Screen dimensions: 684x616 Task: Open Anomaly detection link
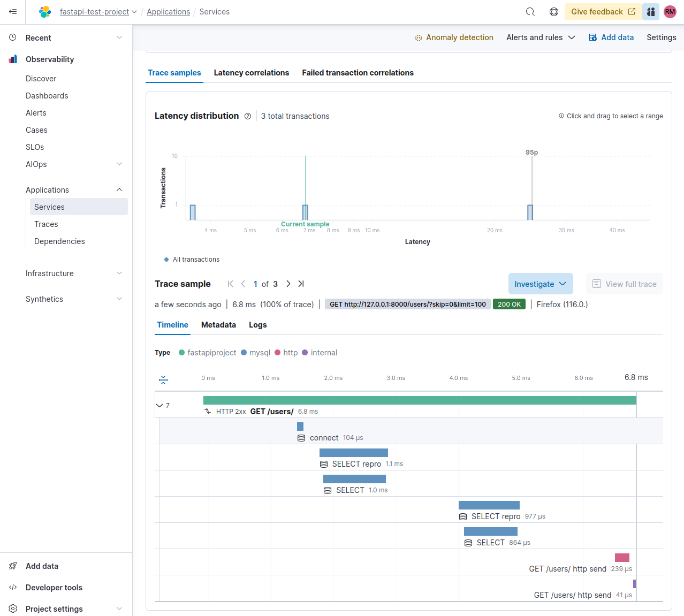tap(454, 37)
